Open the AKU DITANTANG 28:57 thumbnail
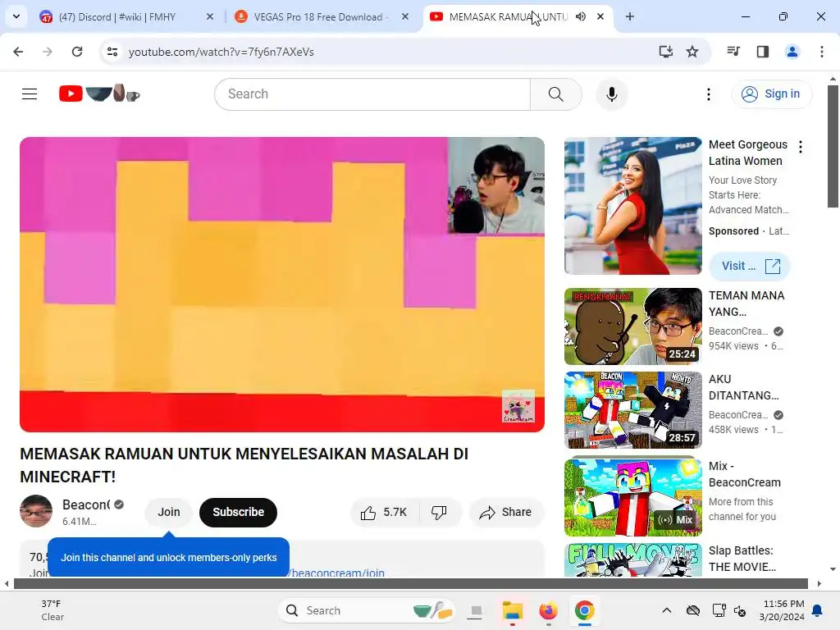840x630 pixels. click(x=632, y=410)
